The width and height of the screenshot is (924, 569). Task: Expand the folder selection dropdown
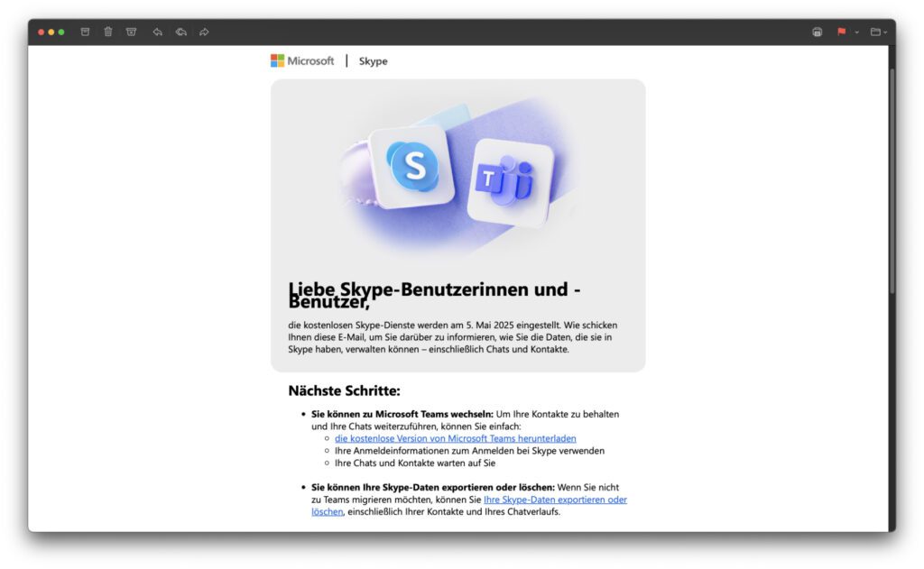pyautogui.click(x=885, y=32)
